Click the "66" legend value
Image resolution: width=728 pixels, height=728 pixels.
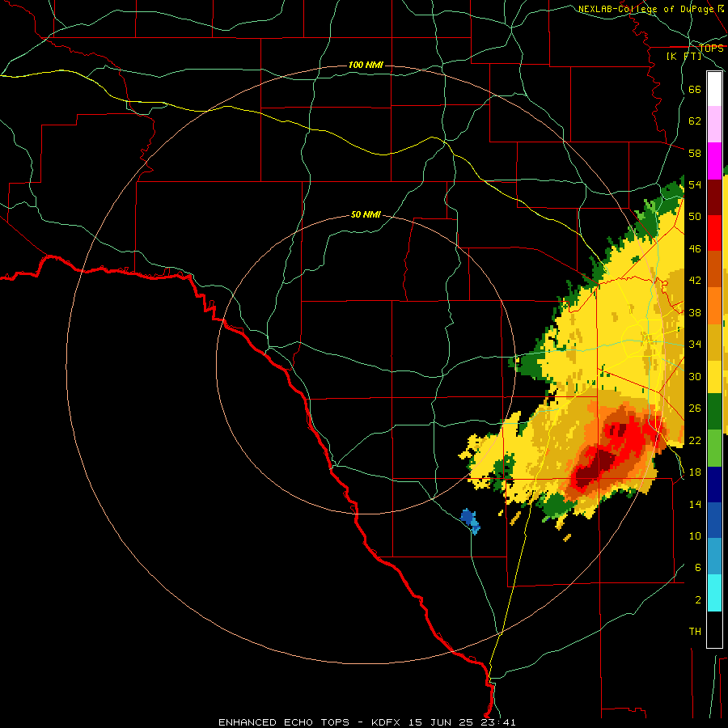coord(695,89)
